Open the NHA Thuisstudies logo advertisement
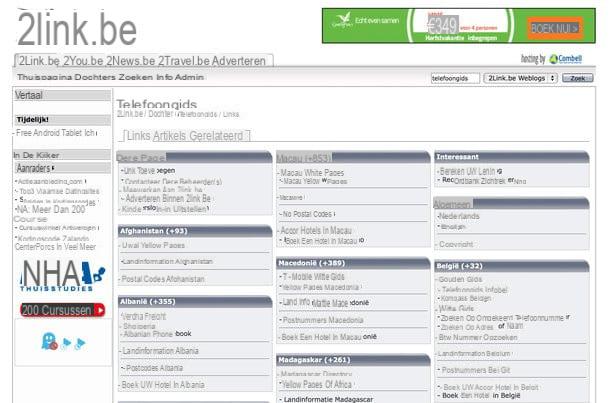 coord(62,276)
